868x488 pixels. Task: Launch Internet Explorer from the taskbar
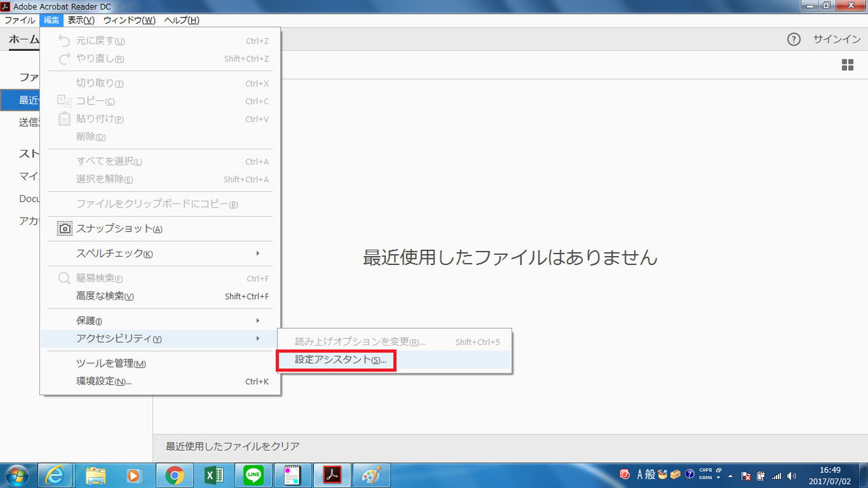pos(56,476)
